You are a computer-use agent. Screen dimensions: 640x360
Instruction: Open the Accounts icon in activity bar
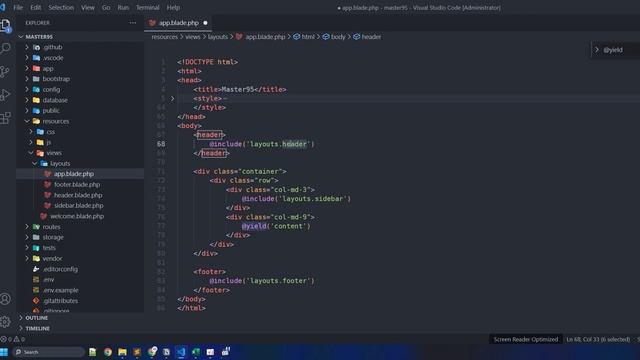click(5, 299)
